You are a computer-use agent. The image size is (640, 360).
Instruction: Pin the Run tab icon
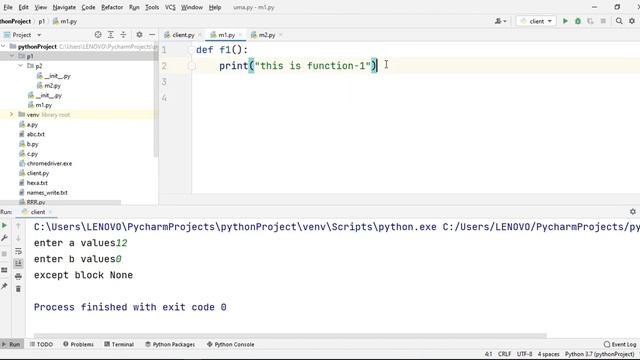coord(4,286)
